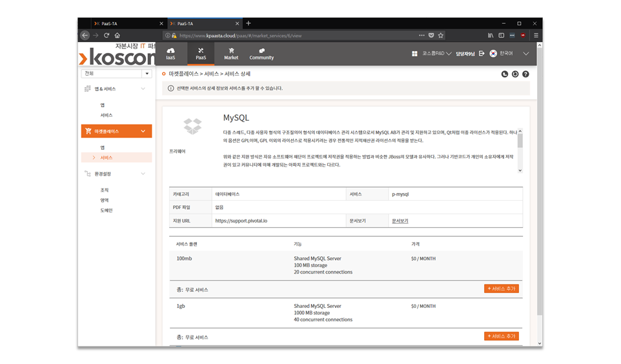This screenshot has width=621, height=364.
Task: Open the browser hamburger menu
Action: 536,35
